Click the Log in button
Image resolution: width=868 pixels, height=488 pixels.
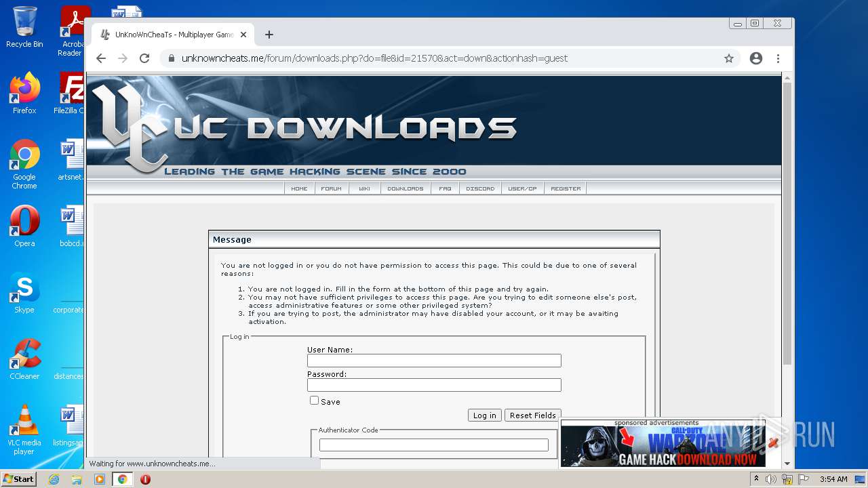tap(484, 415)
